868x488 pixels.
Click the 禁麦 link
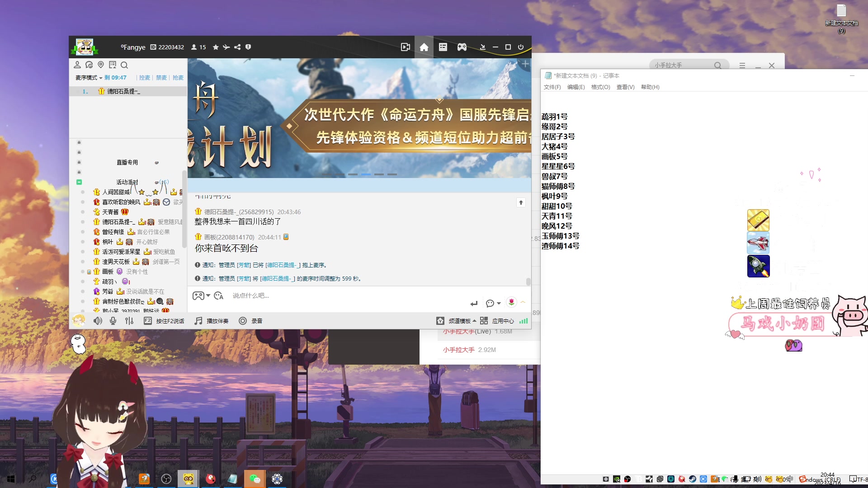pos(161,78)
